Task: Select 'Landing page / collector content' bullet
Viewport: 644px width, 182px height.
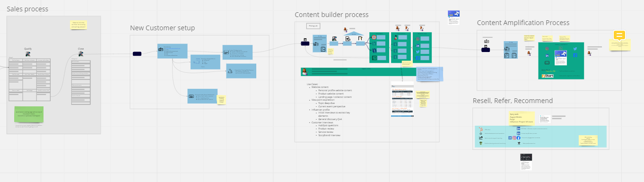Action: [x=335, y=97]
